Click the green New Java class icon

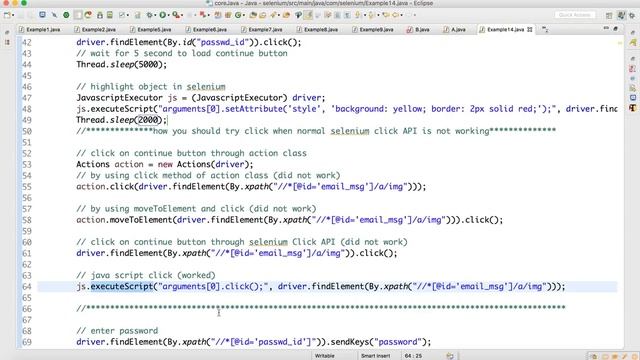238,15
